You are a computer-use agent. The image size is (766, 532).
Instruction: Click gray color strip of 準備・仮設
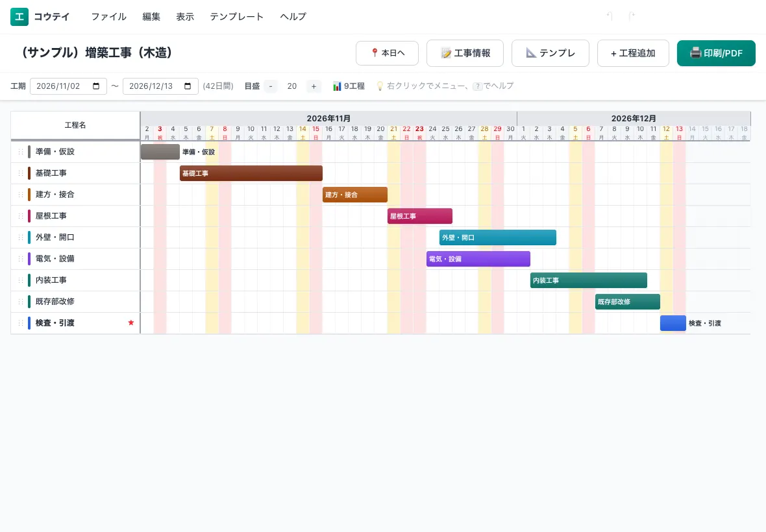pyautogui.click(x=29, y=152)
